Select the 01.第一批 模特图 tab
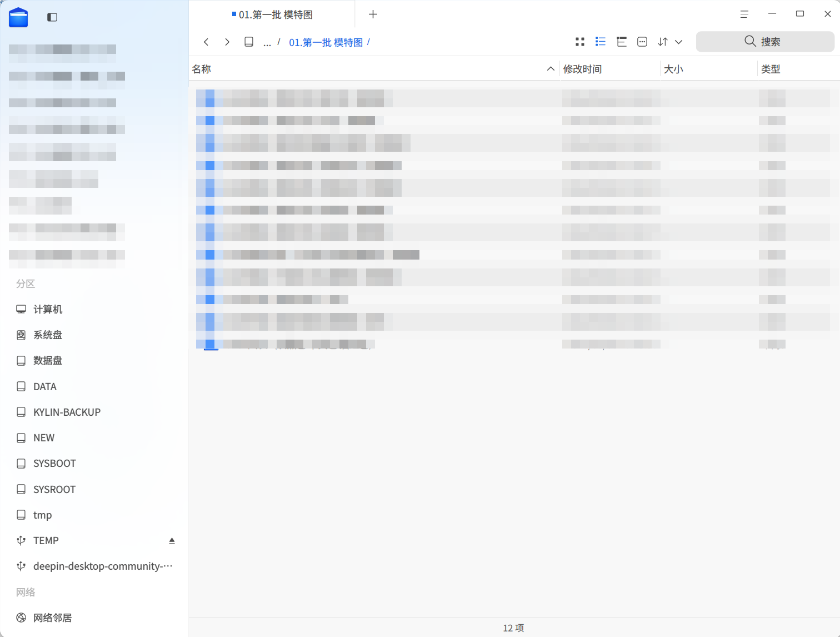The width and height of the screenshot is (840, 637). (272, 14)
